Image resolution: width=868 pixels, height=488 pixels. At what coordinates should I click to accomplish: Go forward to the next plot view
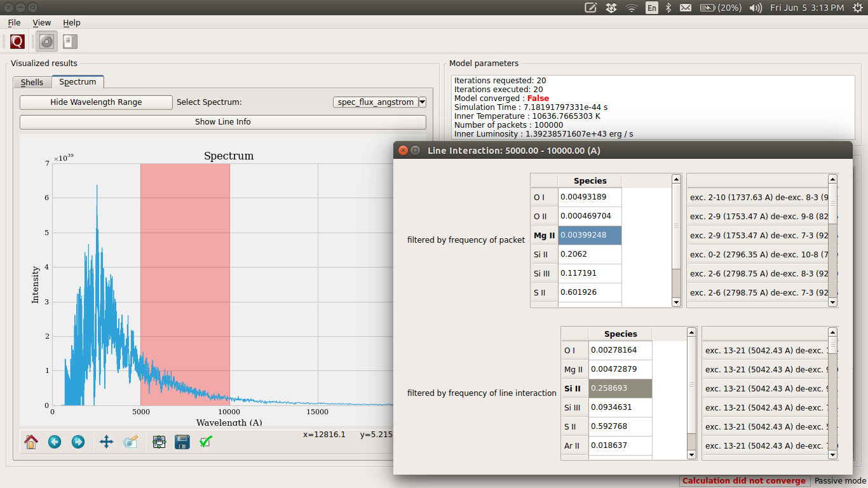point(78,442)
